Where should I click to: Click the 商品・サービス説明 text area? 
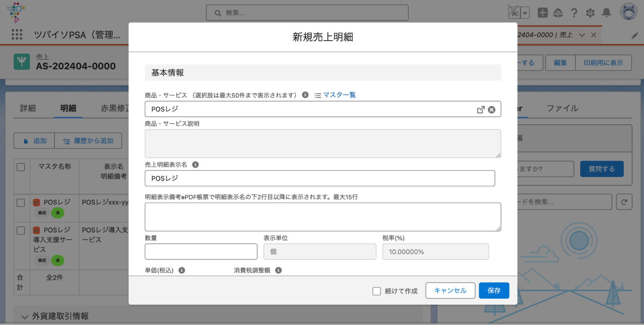pyautogui.click(x=323, y=144)
